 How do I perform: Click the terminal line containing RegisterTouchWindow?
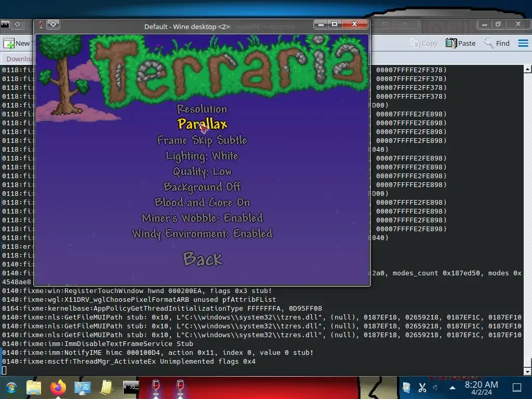coord(137,291)
